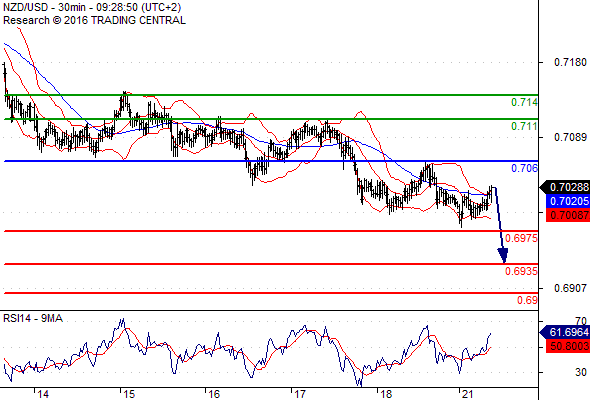The width and height of the screenshot is (590, 400).
Task: Click date marker 18 on time axis
Action: click(x=386, y=394)
